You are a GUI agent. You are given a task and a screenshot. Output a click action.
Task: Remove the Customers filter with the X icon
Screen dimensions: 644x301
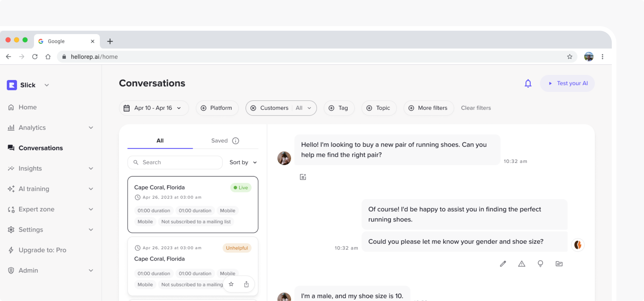coord(253,108)
